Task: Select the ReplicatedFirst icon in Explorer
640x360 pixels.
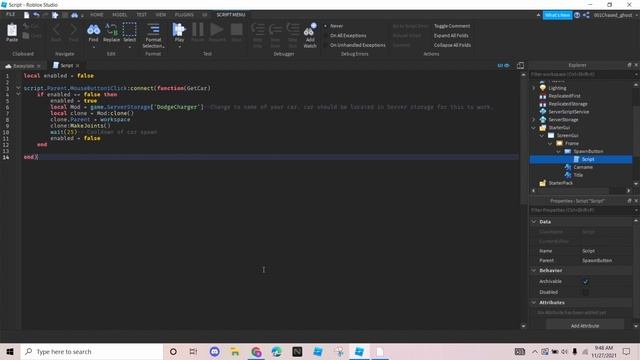Action: pyautogui.click(x=542, y=96)
